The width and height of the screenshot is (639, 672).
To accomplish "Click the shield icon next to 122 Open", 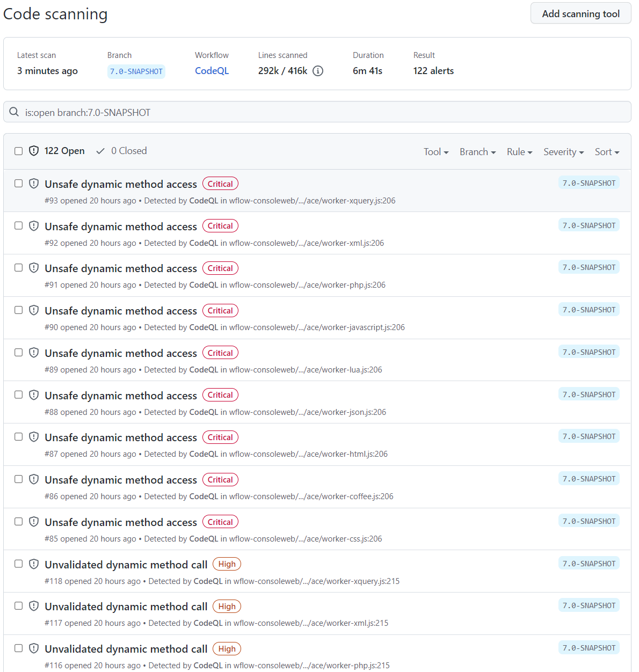I will click(34, 151).
